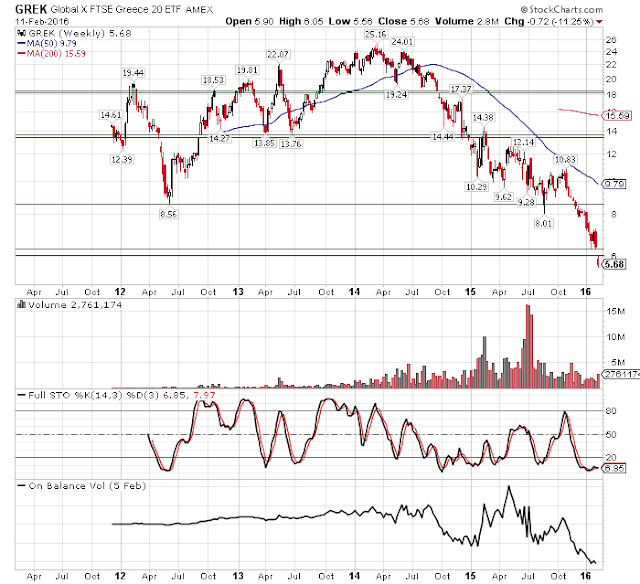Image resolution: width=640 pixels, height=584 pixels.
Task: Select the 11-Feb-2016 date label
Action: point(42,21)
